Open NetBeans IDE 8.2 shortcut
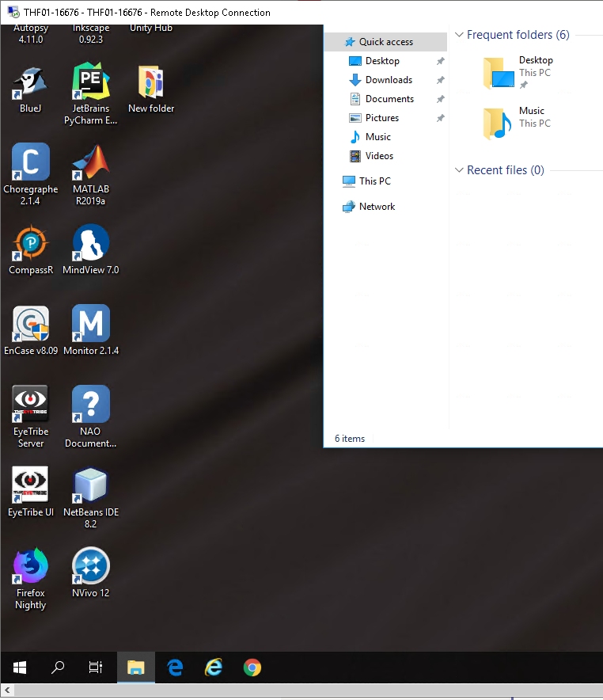 point(90,497)
